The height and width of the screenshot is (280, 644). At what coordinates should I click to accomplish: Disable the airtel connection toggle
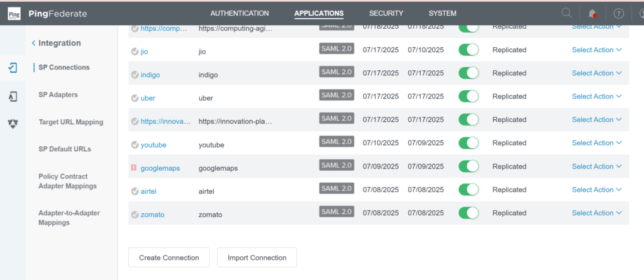pyautogui.click(x=469, y=190)
